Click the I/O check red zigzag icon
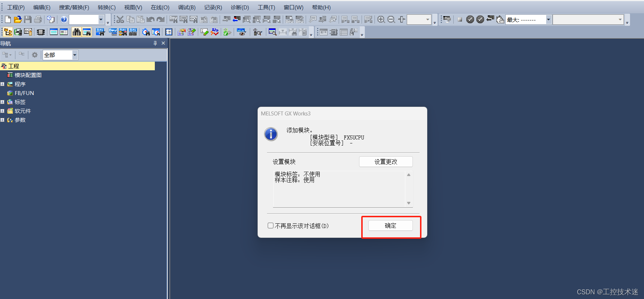Image resolution: width=644 pixels, height=299 pixels. point(215,32)
